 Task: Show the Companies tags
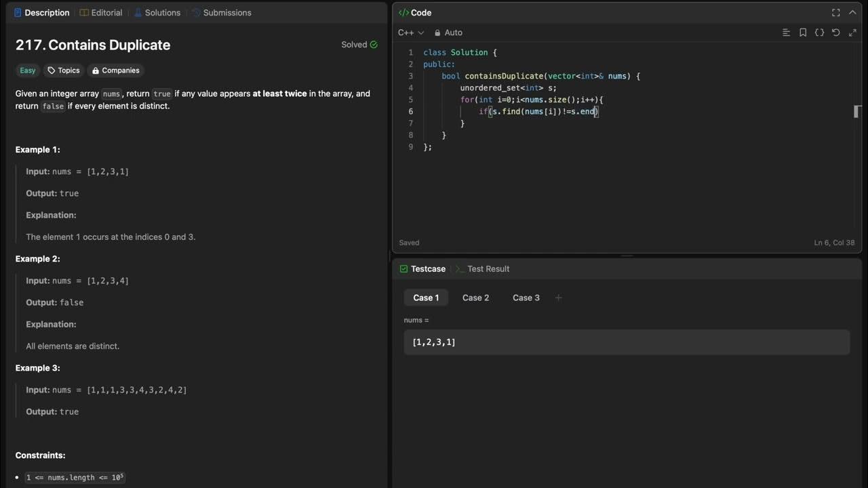coord(115,70)
